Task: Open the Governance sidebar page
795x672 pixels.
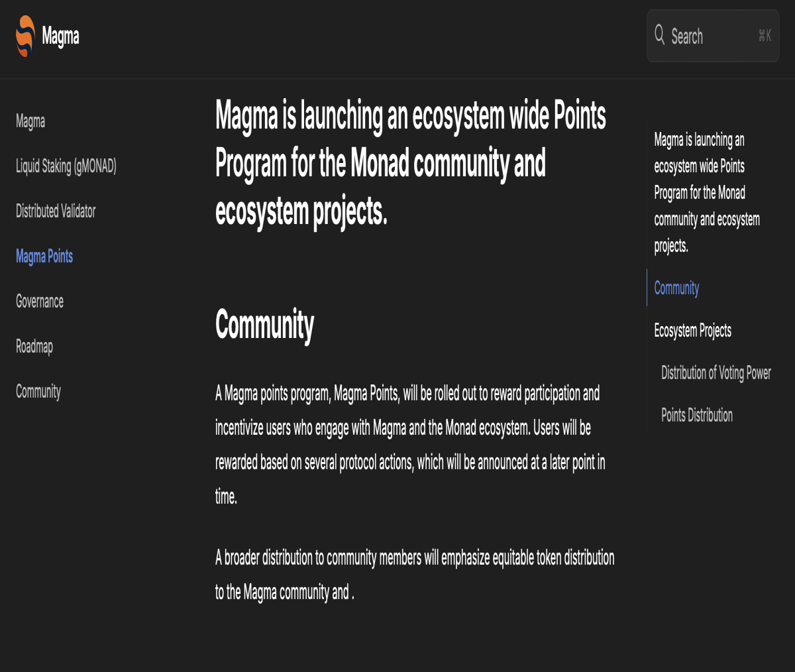Action: [40, 302]
